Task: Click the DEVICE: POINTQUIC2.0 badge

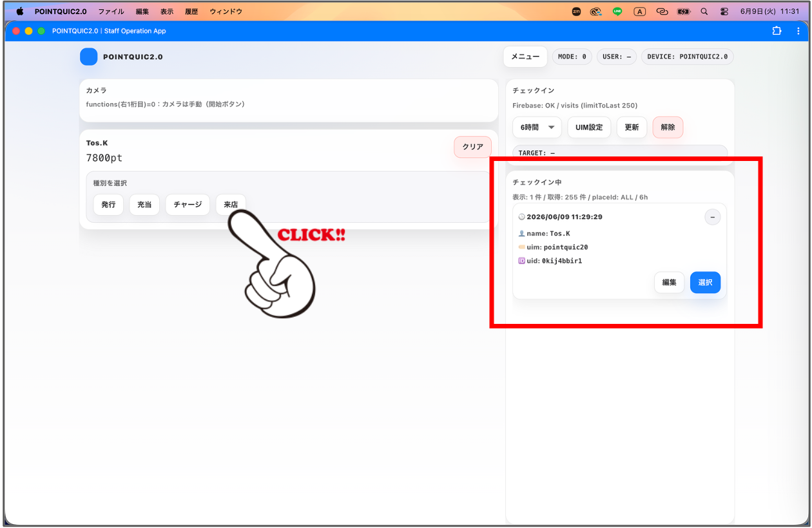Action: [x=687, y=57]
